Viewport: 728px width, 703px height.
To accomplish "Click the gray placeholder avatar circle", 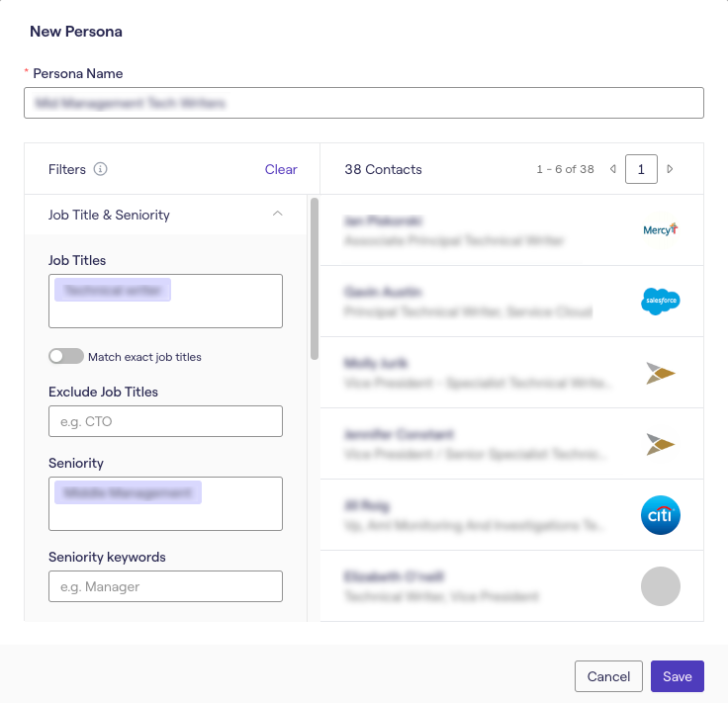I will click(x=660, y=586).
